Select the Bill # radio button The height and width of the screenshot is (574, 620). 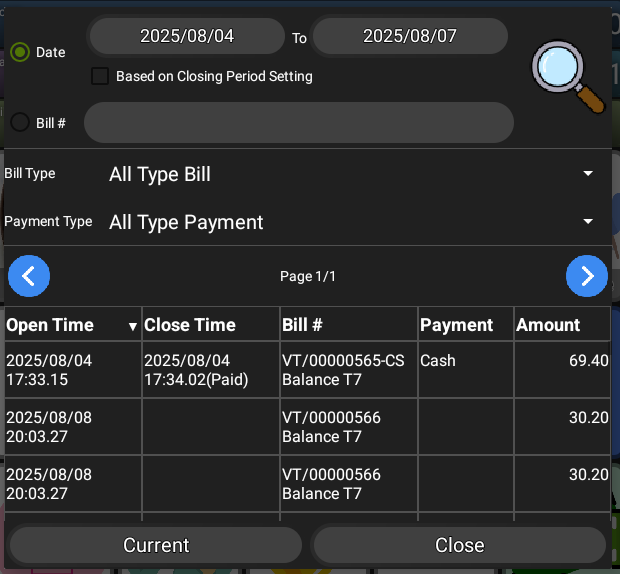pyautogui.click(x=20, y=123)
